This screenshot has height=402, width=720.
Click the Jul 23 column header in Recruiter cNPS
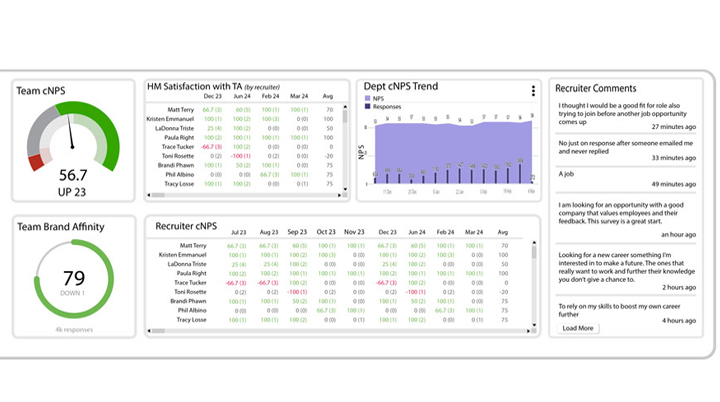[237, 232]
